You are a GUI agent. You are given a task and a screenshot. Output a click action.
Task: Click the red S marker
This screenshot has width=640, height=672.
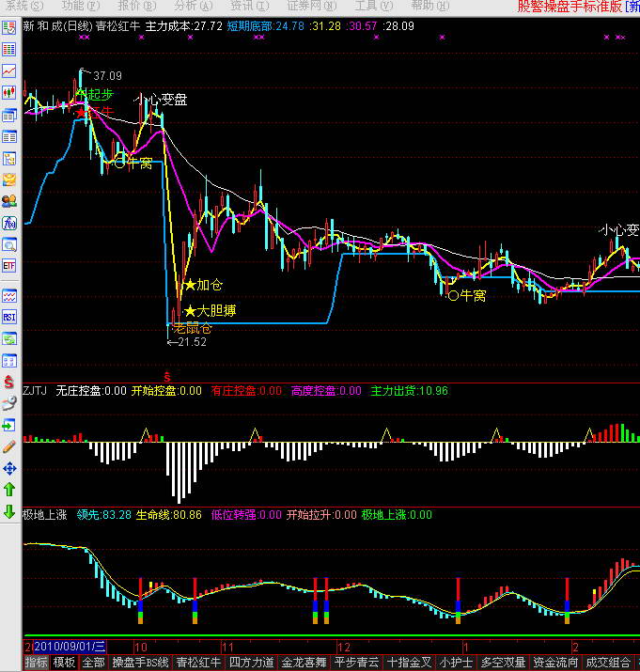point(167,377)
